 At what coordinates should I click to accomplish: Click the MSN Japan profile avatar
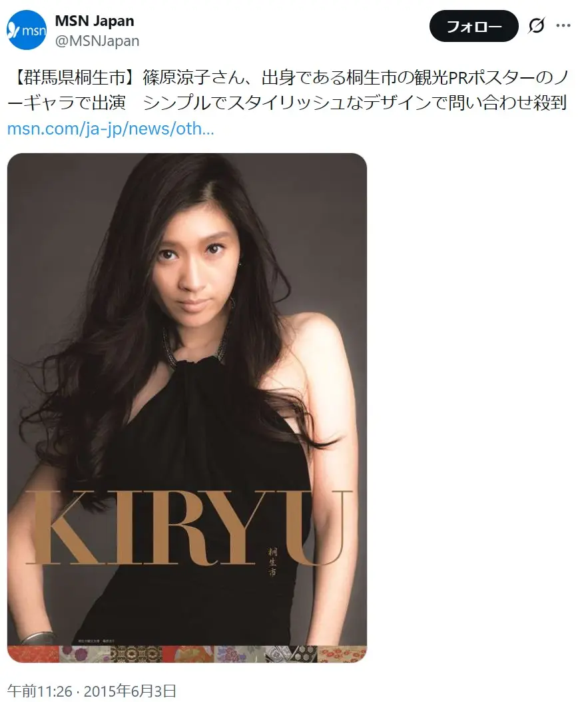click(27, 30)
